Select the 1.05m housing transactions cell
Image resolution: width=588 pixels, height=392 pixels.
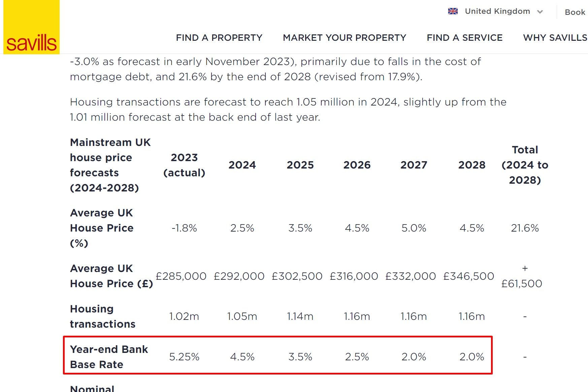tap(242, 316)
